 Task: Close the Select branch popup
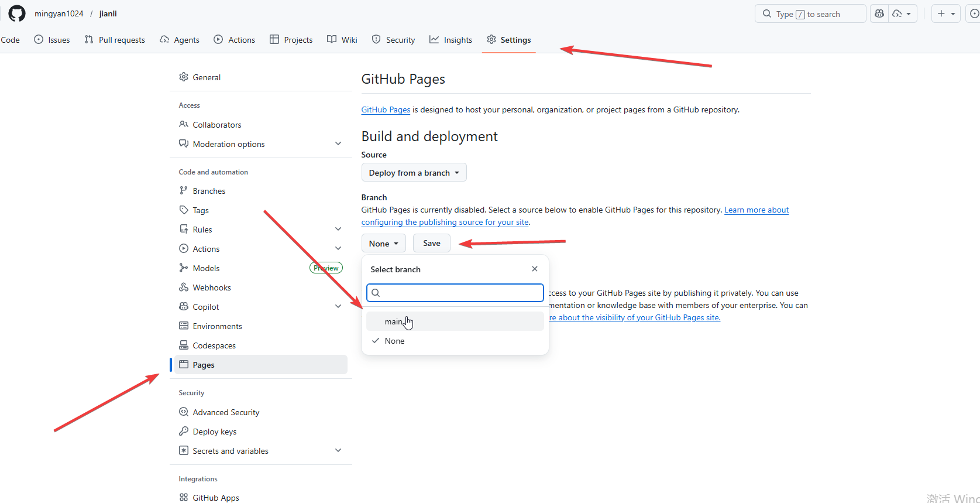pos(534,269)
